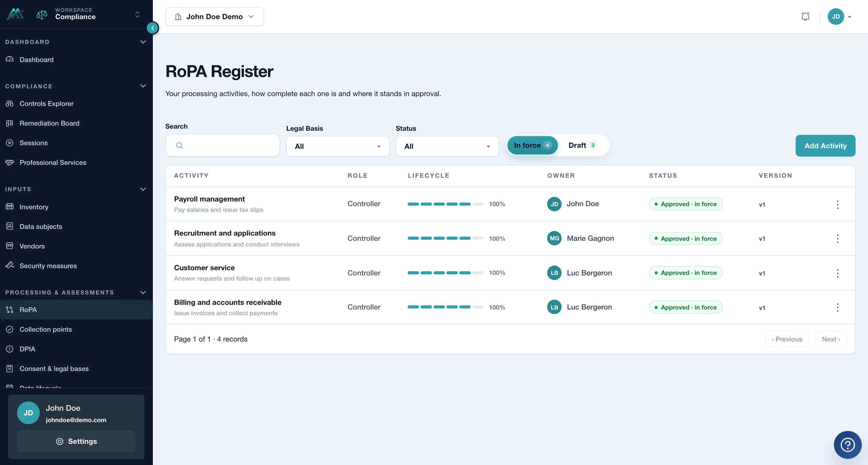Open row actions menu for Customer service
The image size is (868, 465).
pos(837,273)
